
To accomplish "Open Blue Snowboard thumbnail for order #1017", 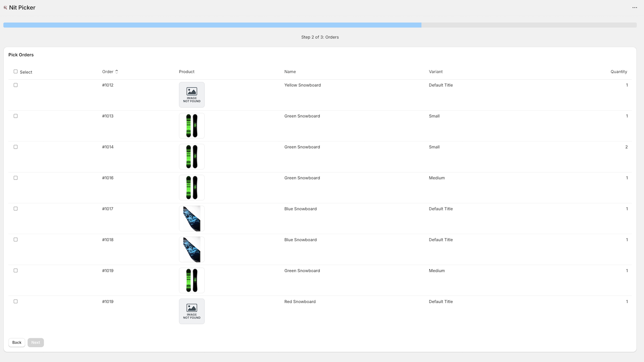I will [x=192, y=218].
